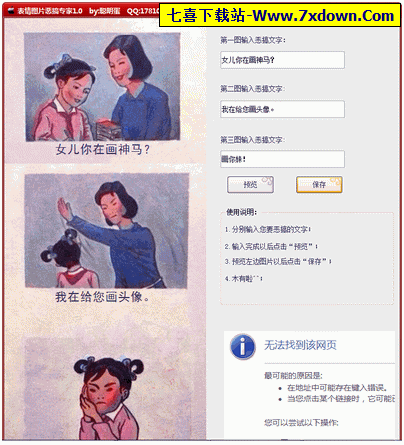Focus the second text field containing 我在给您画头像
This screenshot has height=445, width=404.
(282, 109)
